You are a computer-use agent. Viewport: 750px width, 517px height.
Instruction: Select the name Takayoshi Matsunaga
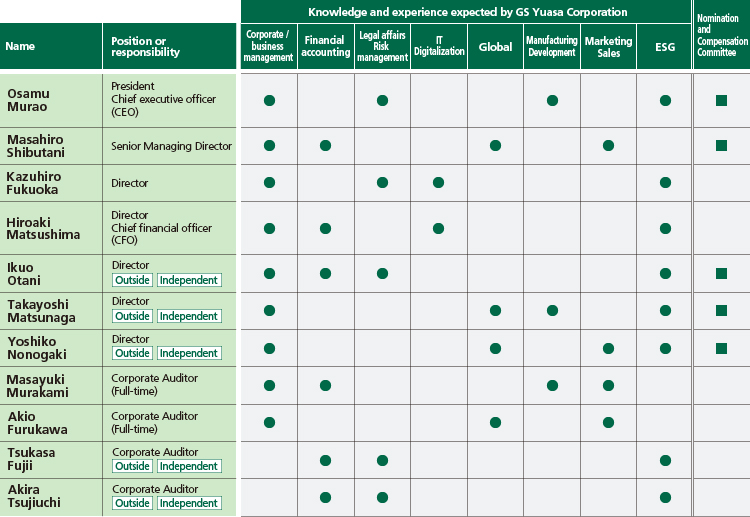click(41, 311)
